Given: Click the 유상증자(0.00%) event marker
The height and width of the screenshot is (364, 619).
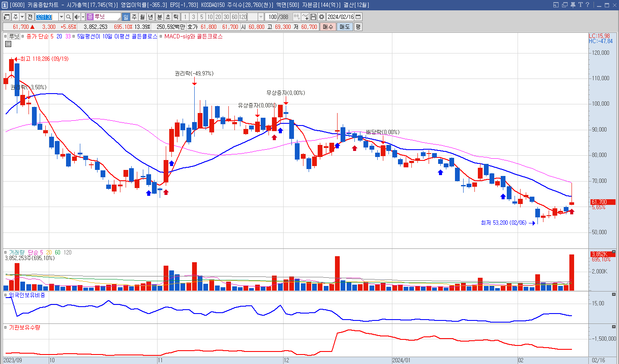Looking at the screenshot, I should pos(257,106).
